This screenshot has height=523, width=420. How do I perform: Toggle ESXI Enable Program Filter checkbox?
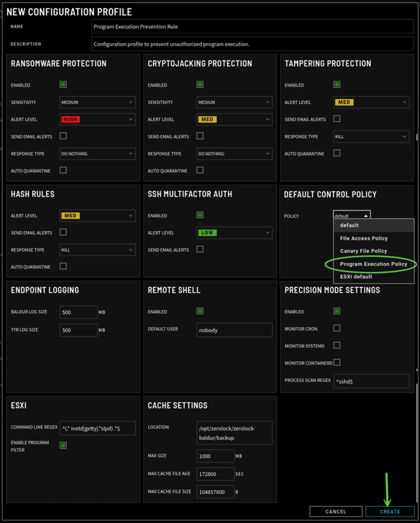63,445
